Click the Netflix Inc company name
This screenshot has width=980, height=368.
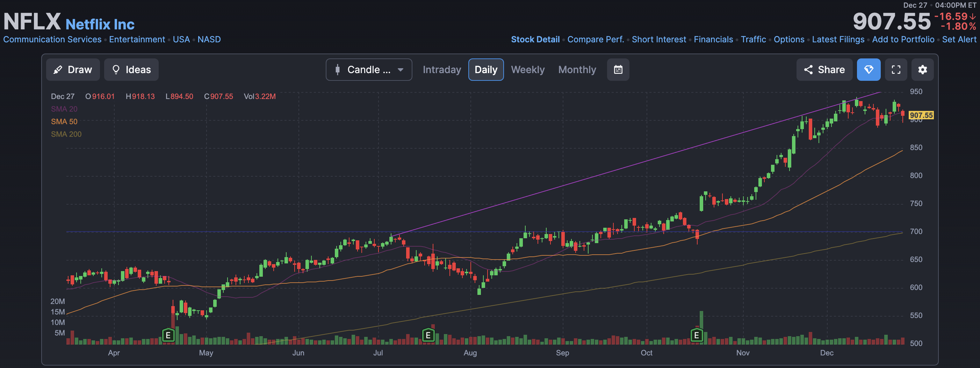100,24
